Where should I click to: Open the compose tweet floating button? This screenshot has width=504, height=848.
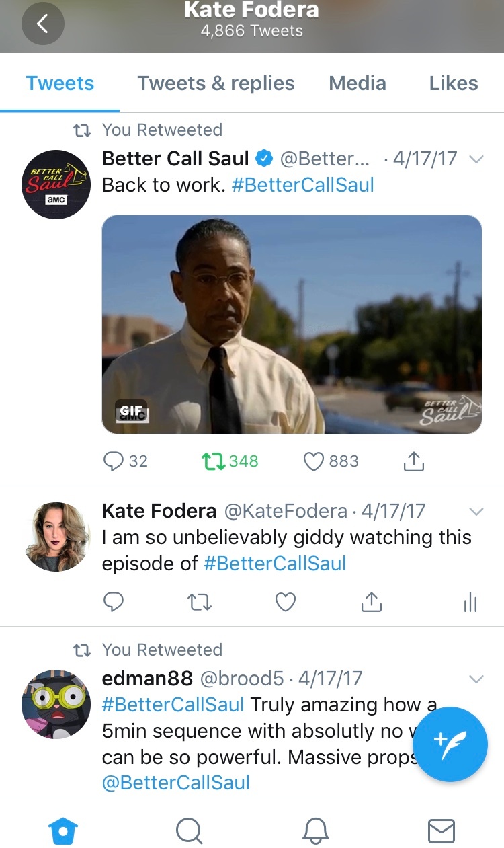pos(450,744)
